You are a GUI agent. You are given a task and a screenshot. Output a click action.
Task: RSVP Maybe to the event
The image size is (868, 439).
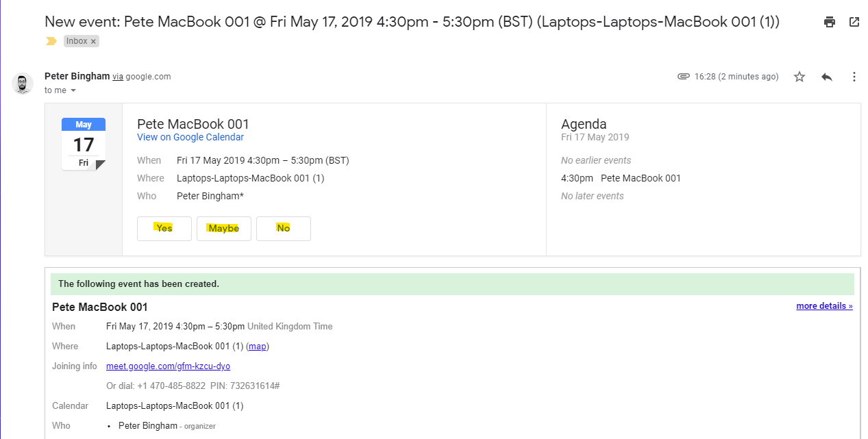pos(223,228)
